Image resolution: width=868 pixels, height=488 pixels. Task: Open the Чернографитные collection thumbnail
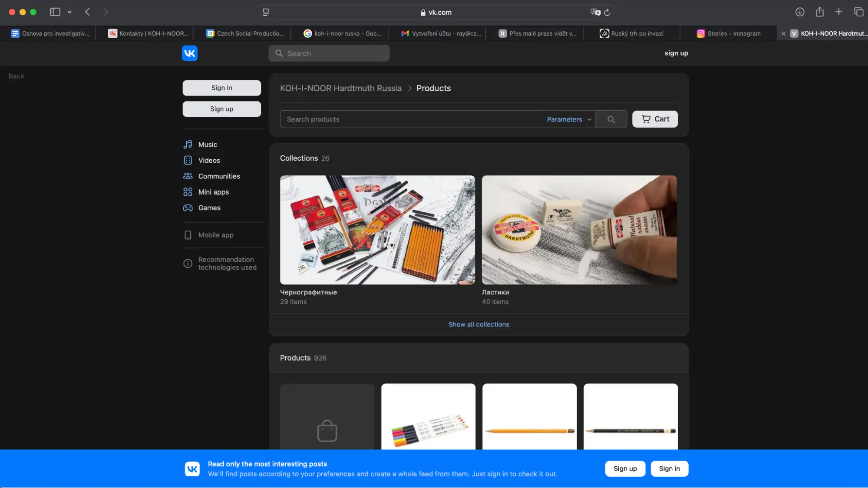[x=377, y=230]
